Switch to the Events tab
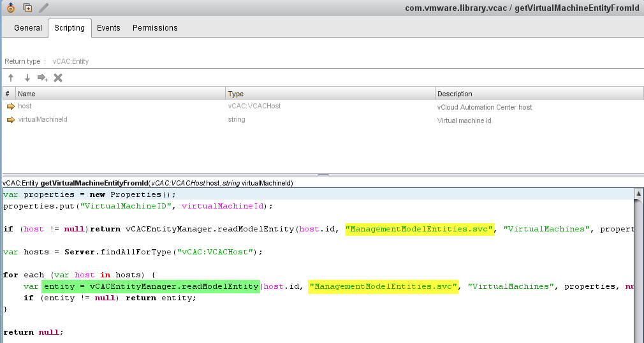 click(108, 28)
